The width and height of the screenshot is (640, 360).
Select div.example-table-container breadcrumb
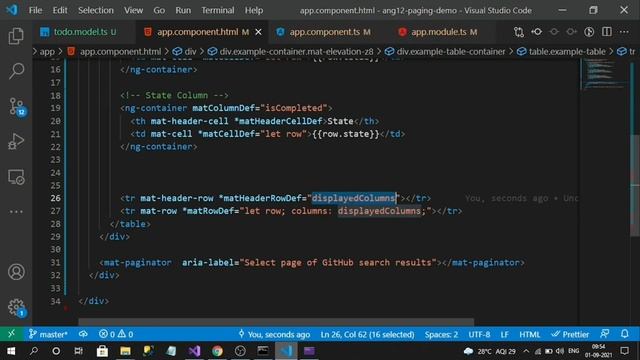point(451,51)
